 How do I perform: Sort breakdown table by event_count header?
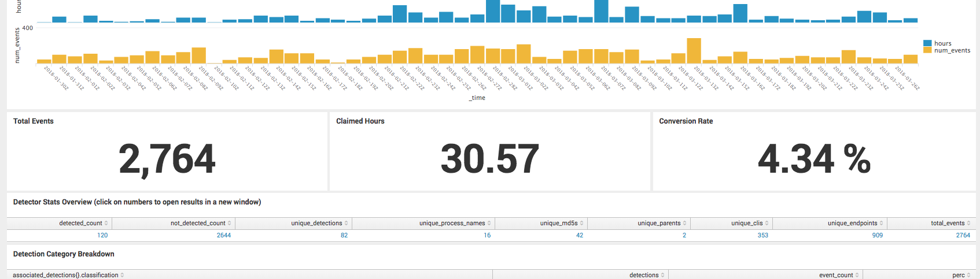tap(835, 275)
